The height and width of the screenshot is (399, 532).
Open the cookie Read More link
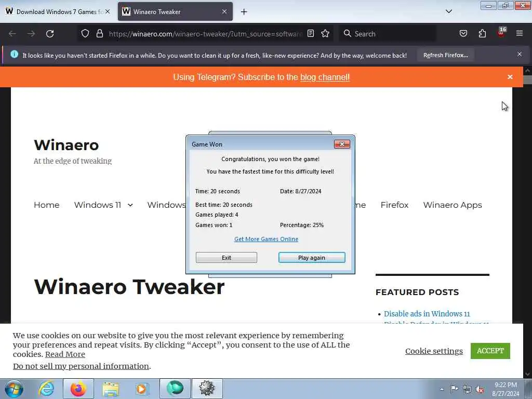(x=65, y=354)
